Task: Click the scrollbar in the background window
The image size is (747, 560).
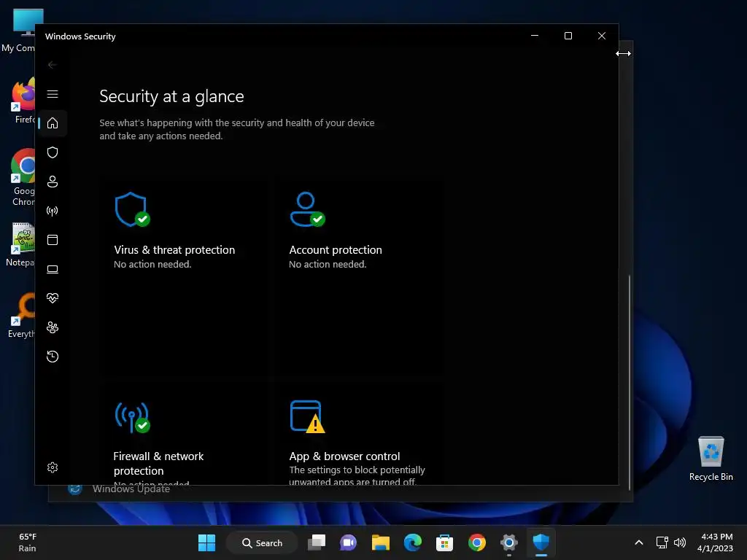Action: pyautogui.click(x=630, y=382)
